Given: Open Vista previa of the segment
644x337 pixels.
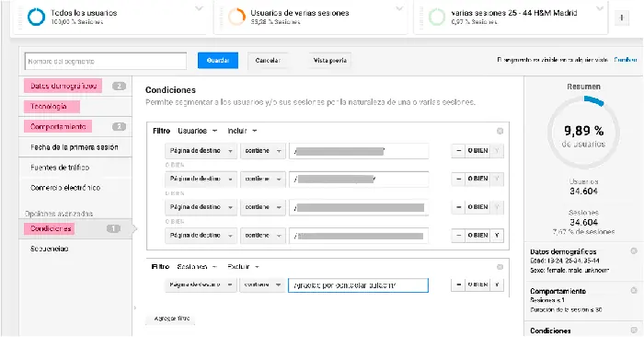Looking at the screenshot, I should tap(329, 61).
